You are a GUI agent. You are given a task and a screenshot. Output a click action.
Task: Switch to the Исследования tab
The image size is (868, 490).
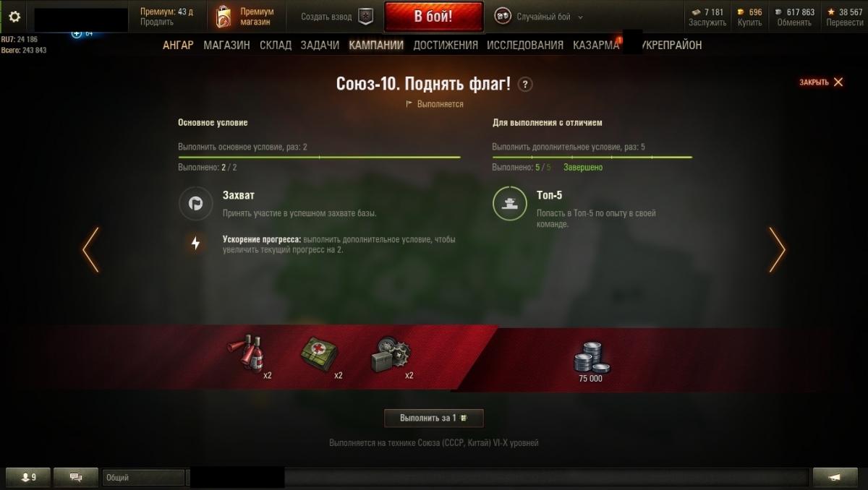tap(525, 45)
